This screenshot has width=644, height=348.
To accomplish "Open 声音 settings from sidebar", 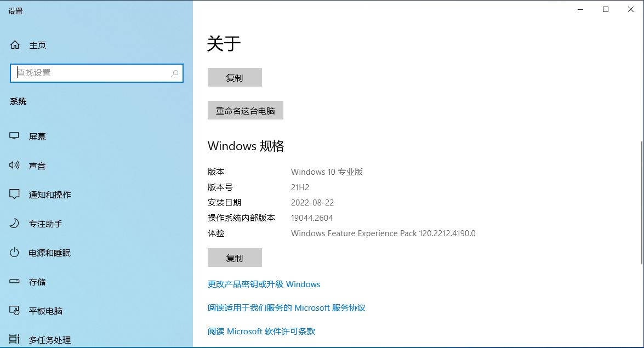I will (14, 166).
